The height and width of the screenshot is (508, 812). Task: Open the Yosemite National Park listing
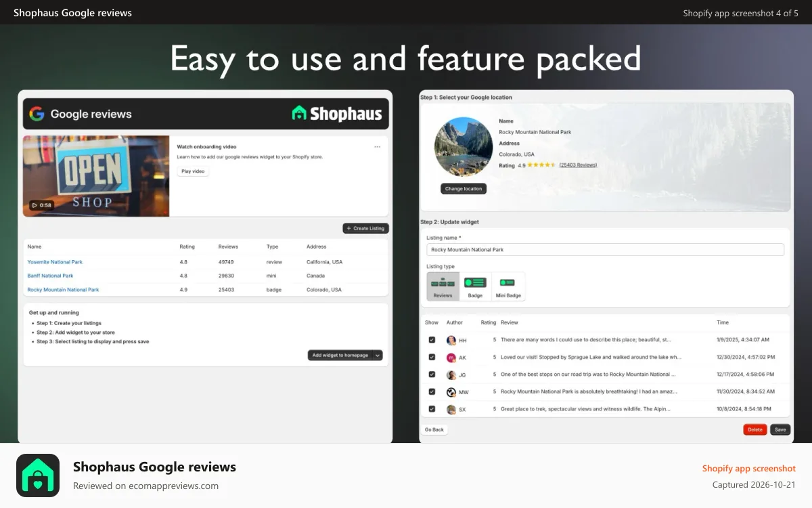(55, 262)
